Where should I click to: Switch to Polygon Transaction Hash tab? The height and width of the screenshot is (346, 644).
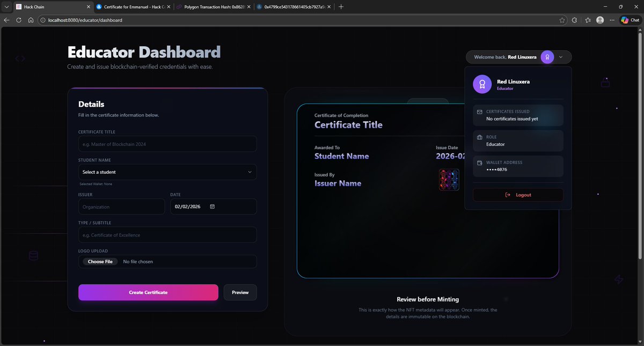215,6
